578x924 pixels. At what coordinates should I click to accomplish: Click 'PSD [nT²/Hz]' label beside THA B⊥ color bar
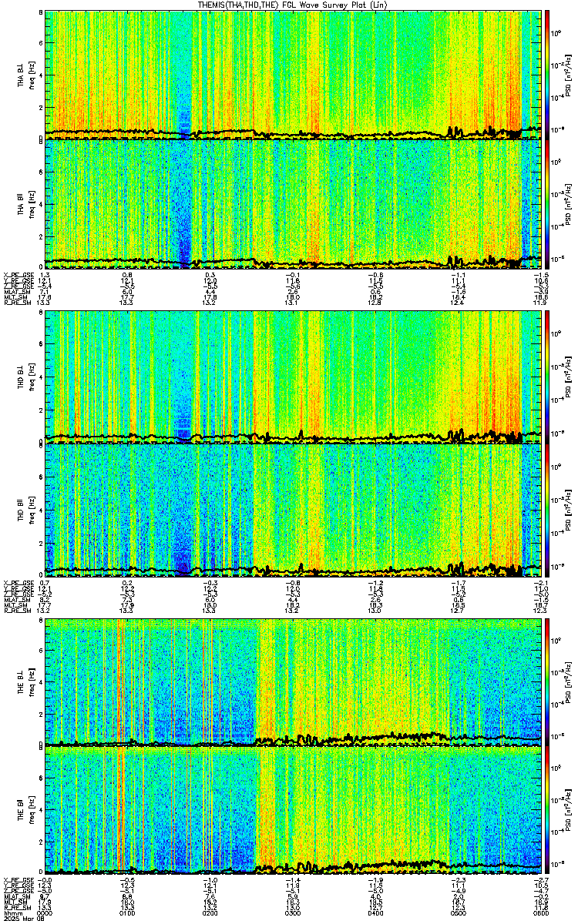[x=569, y=74]
